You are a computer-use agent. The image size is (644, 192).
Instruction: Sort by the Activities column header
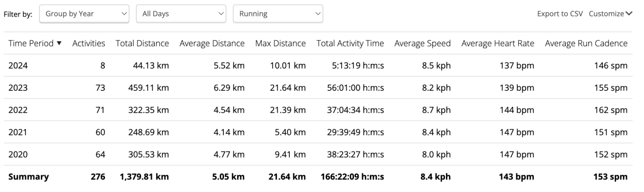[89, 43]
